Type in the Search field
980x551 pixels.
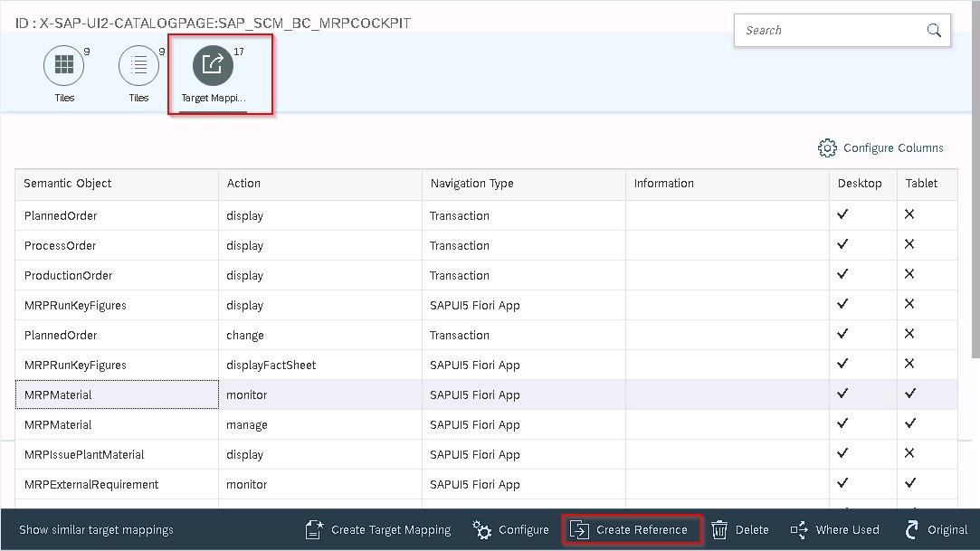[828, 31]
